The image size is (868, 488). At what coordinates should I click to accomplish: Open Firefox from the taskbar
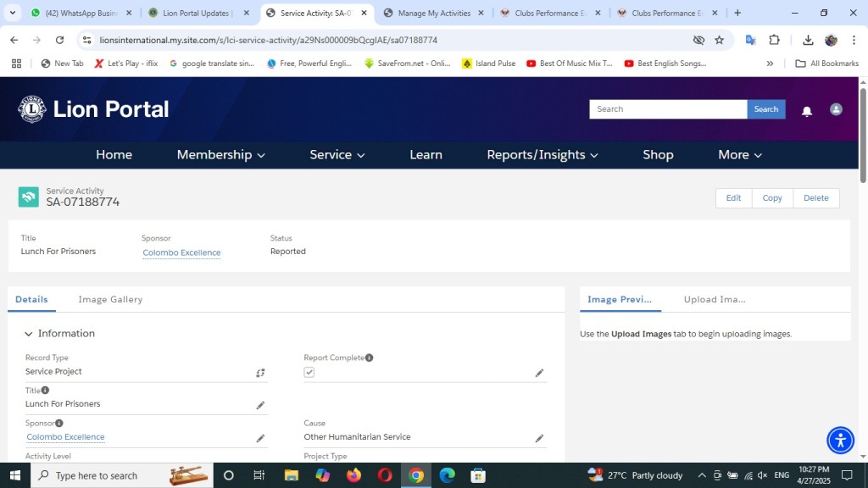click(353, 475)
